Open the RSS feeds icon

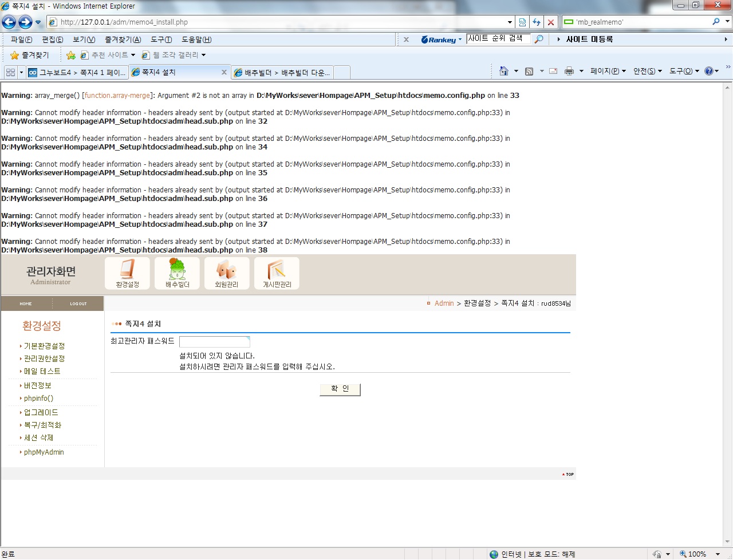click(x=529, y=71)
